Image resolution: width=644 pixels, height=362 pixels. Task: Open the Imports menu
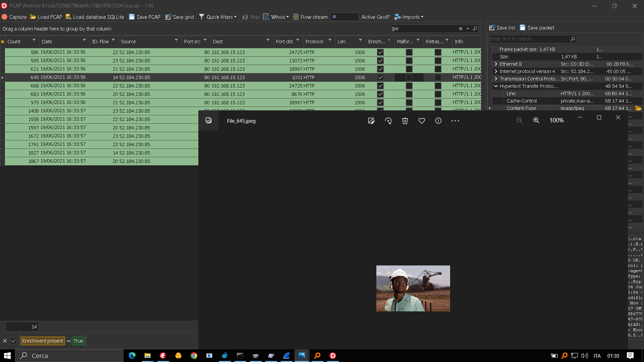click(409, 17)
